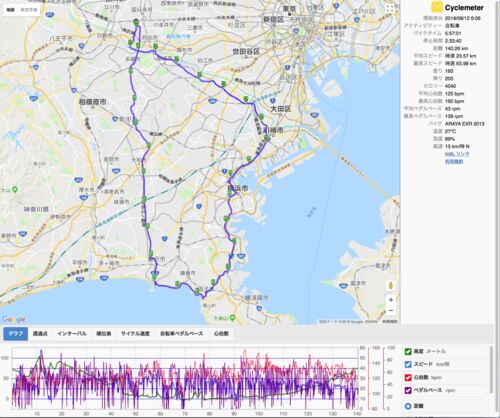Click the 横浜市 label on the map

click(238, 188)
